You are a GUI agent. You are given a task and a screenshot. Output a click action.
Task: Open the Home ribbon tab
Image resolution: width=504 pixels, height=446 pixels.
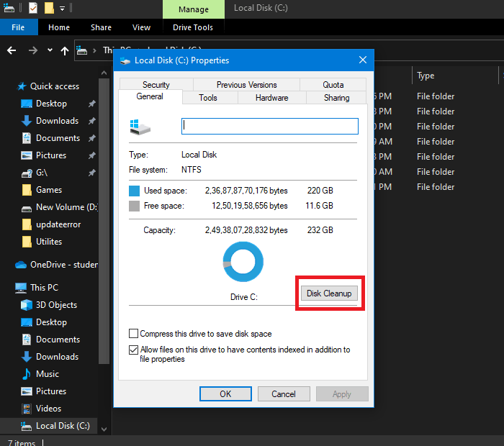tap(59, 27)
